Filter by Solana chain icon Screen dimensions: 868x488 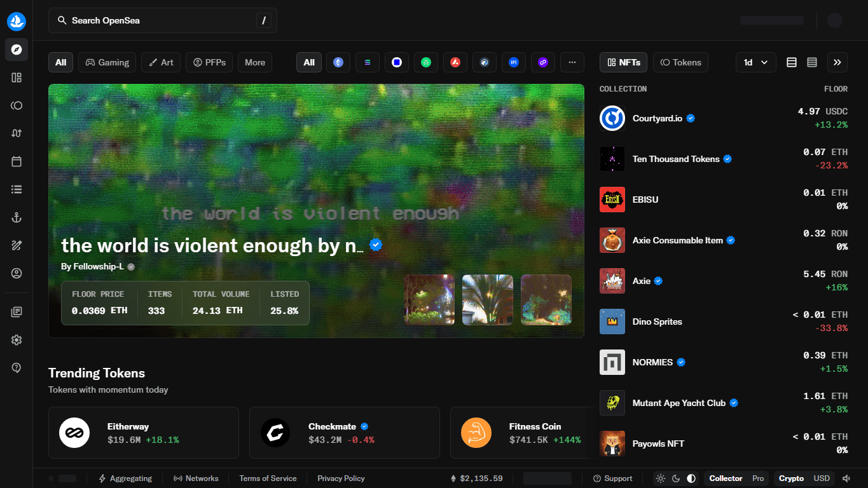(x=368, y=62)
